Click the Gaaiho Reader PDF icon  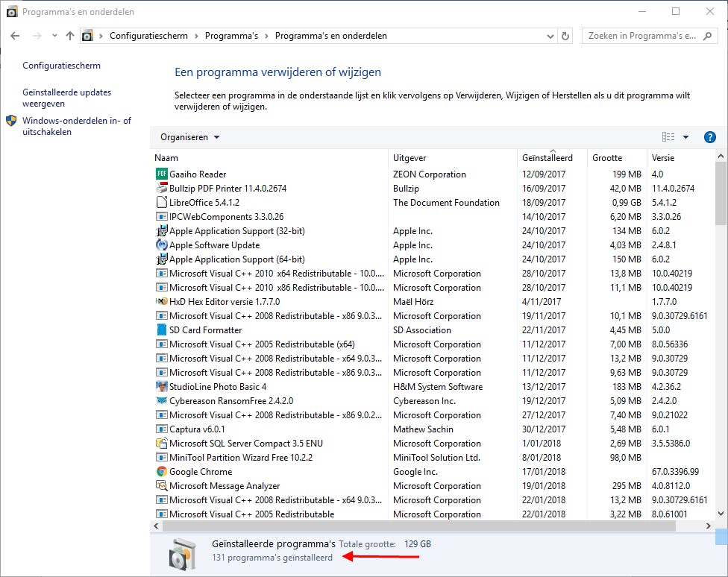click(161, 174)
